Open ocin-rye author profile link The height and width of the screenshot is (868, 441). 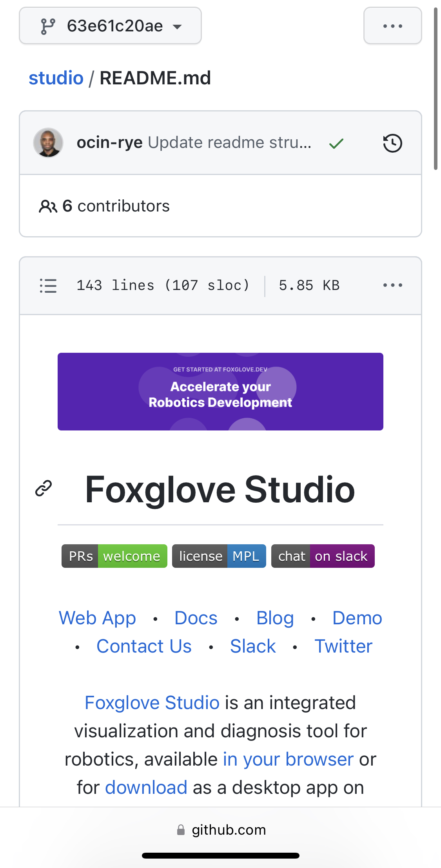109,142
